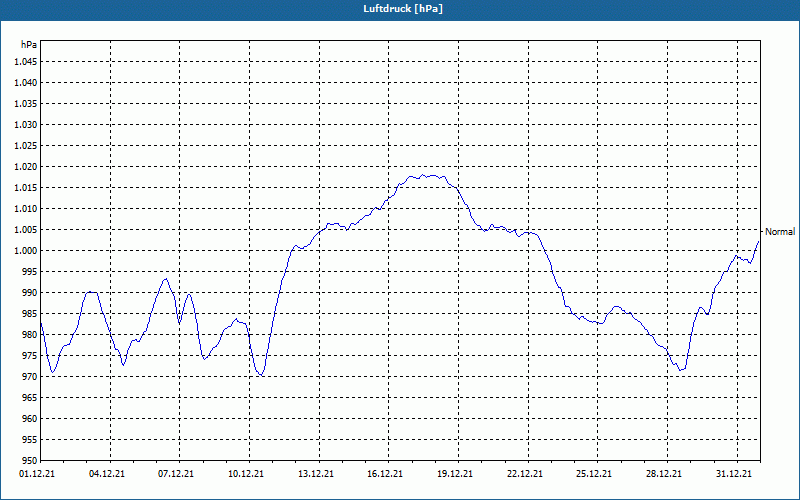Select the 1.025 y-axis value
This screenshot has height=500, width=800.
click(26, 145)
